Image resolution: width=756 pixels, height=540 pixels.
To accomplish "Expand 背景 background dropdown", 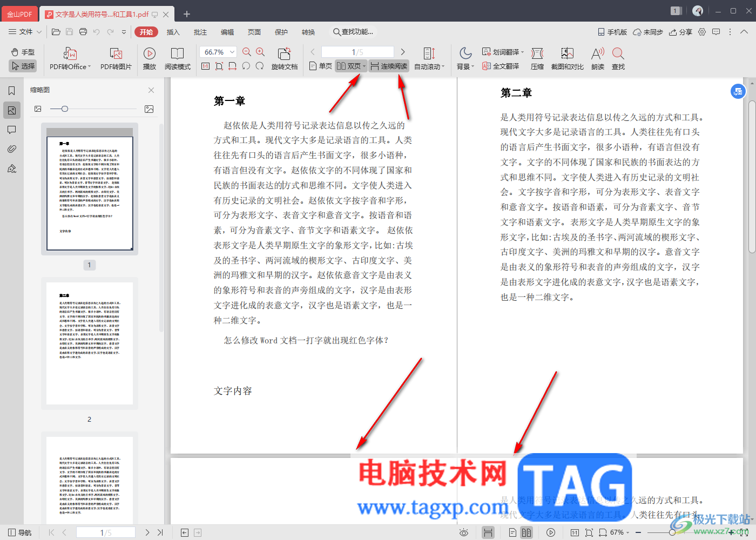I will coord(473,66).
